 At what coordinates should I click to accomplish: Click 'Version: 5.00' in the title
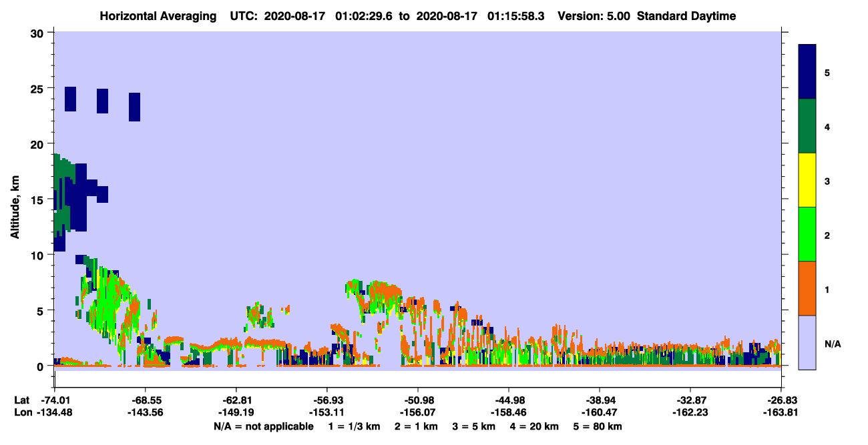[595, 16]
